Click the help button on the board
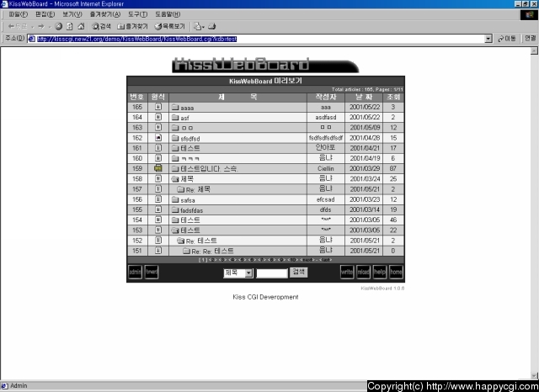539x392 pixels. pos(380,273)
